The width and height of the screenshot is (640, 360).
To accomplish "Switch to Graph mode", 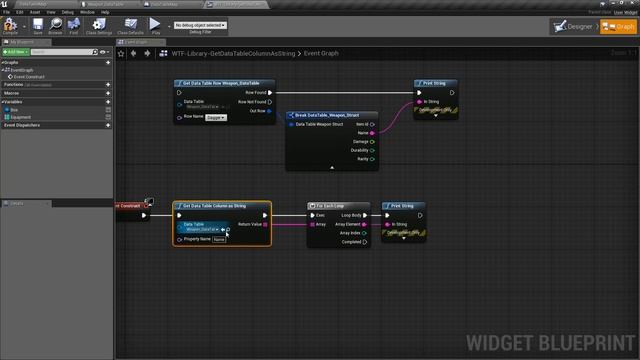I will 618,27.
